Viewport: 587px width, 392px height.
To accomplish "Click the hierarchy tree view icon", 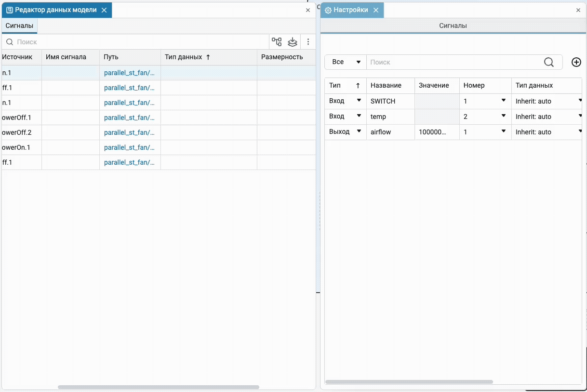I will (x=277, y=42).
